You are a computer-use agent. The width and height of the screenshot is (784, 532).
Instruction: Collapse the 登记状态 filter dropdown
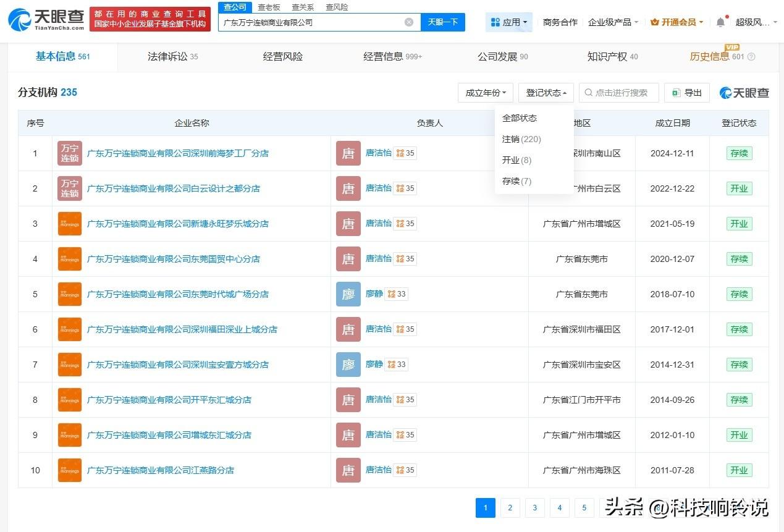[546, 93]
